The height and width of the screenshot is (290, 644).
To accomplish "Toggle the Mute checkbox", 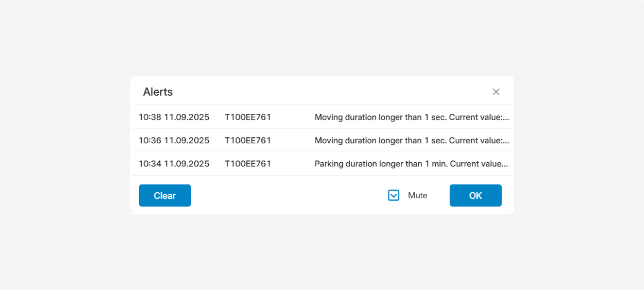I will (x=393, y=195).
